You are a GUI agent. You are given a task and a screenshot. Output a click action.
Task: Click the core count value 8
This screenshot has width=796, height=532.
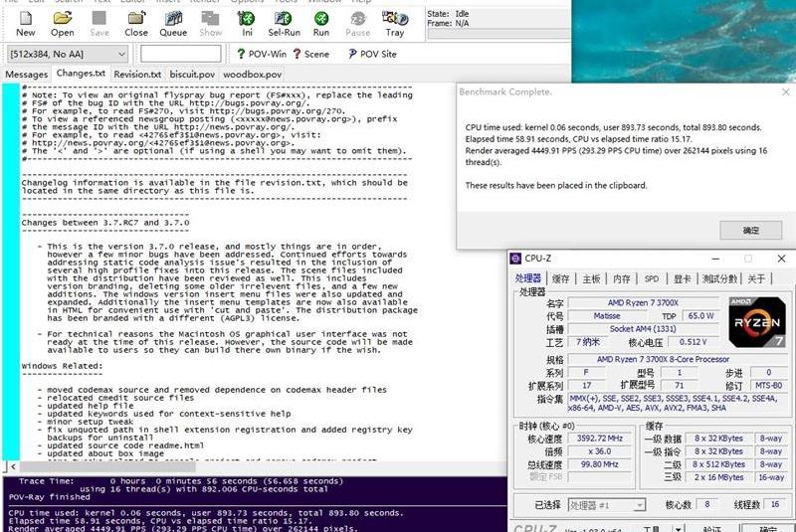click(706, 504)
